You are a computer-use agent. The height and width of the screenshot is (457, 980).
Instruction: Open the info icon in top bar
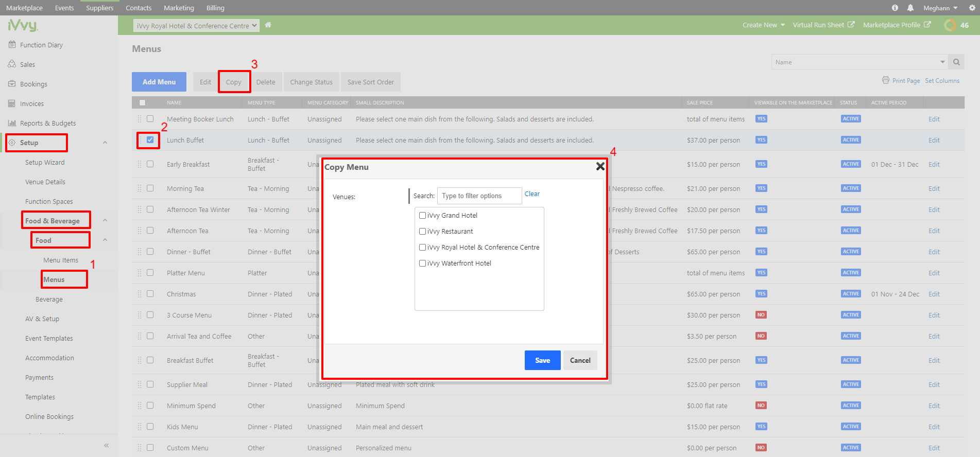point(895,8)
